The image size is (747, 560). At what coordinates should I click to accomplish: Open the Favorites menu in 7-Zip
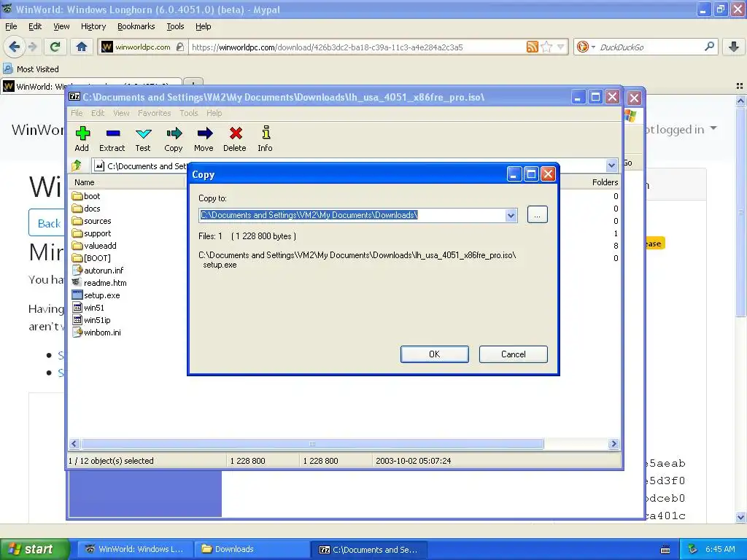155,113
